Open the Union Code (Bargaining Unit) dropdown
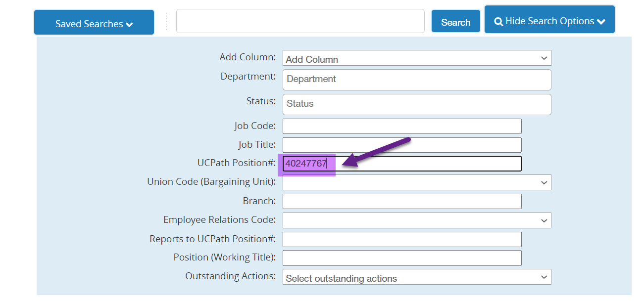 click(416, 182)
